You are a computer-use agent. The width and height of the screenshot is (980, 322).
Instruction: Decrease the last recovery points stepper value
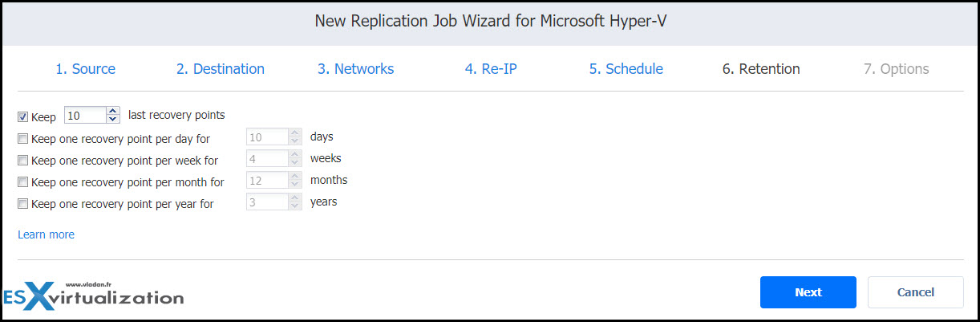(113, 119)
